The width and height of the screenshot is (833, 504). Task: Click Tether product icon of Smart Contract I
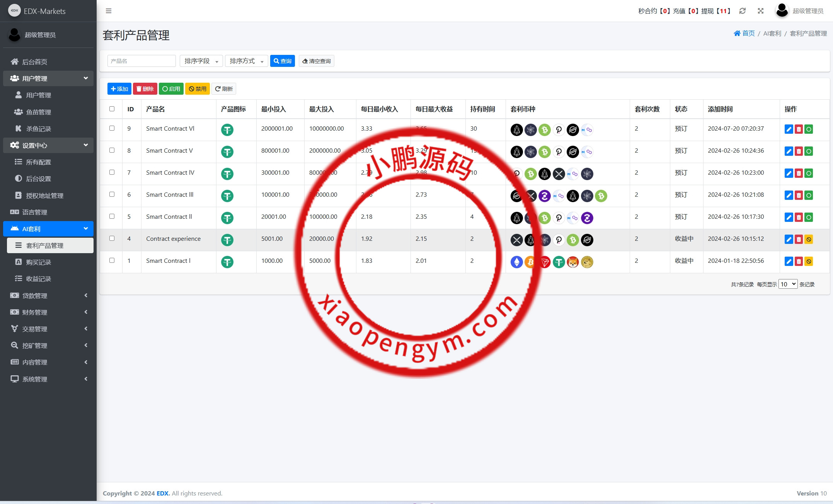click(227, 262)
